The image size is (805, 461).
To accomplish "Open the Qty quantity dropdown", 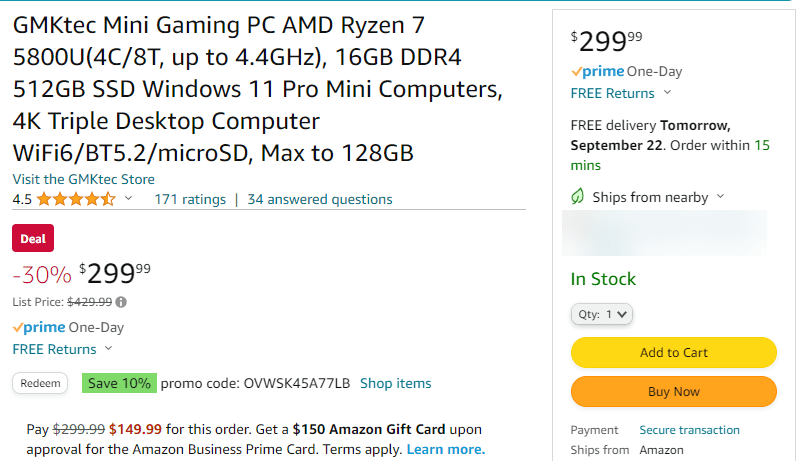I will coord(603,314).
